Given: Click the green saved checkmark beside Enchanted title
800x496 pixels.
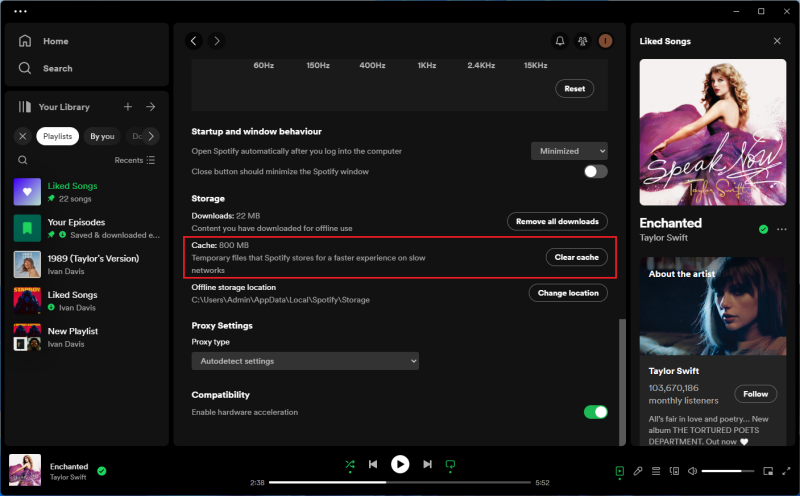Looking at the screenshot, I should click(x=763, y=229).
